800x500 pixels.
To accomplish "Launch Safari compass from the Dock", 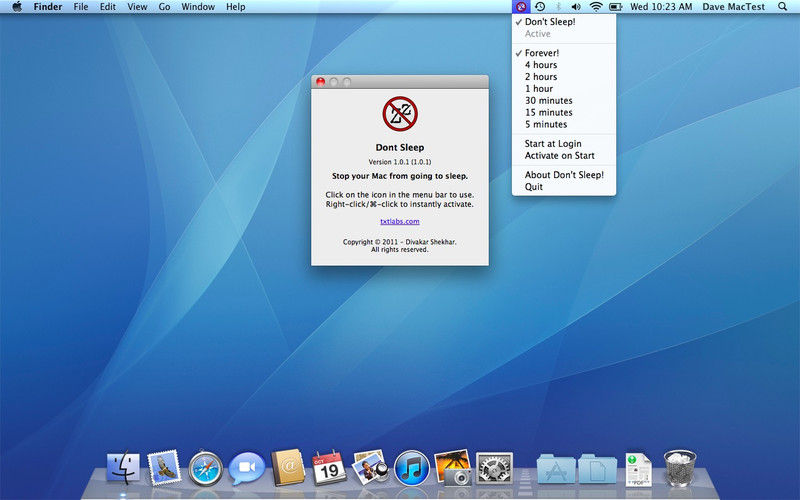I will point(206,468).
